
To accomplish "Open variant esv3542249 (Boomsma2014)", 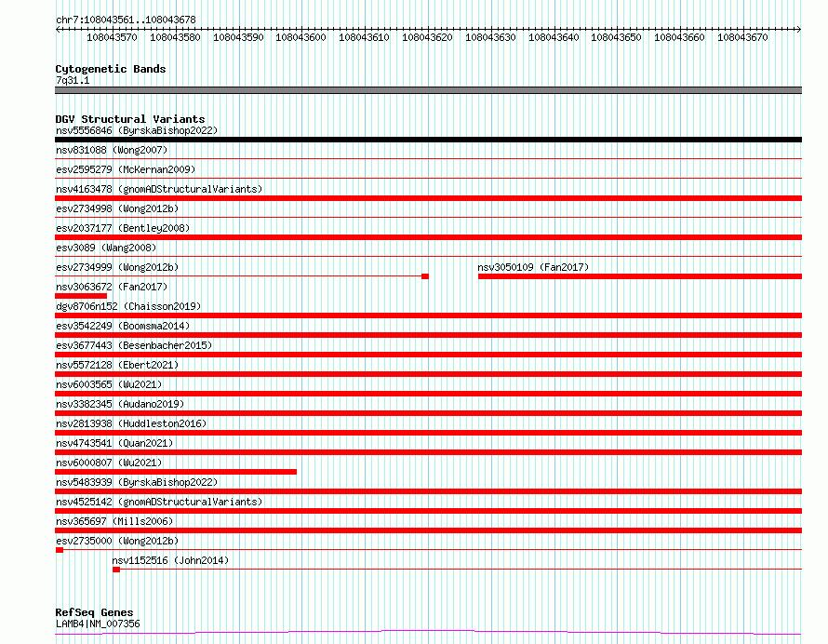I will [x=123, y=326].
